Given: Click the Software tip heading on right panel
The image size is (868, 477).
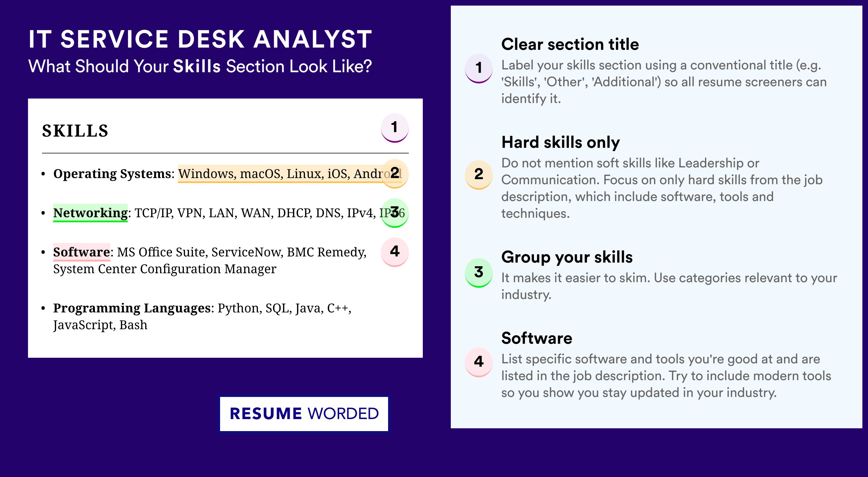Looking at the screenshot, I should coord(537,338).
